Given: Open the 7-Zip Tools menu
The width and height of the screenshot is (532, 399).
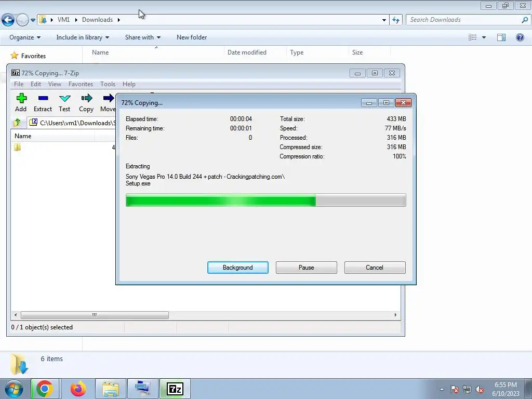Looking at the screenshot, I should point(108,84).
